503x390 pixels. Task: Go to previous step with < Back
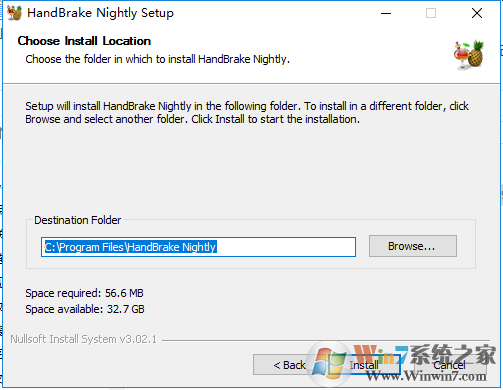pyautogui.click(x=289, y=365)
